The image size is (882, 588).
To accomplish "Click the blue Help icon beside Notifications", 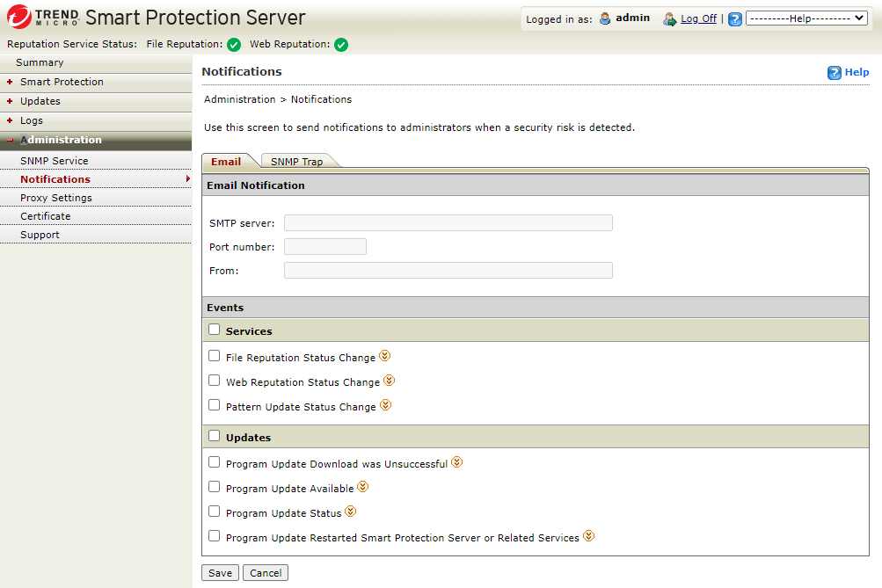I will [835, 73].
